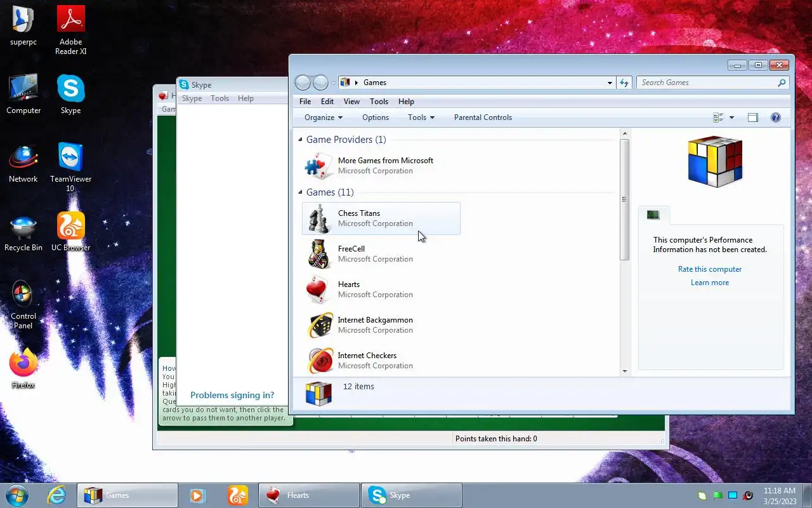Click the Games breadcrumb arrow
Viewport: 812px width, 508px height.
coord(357,83)
